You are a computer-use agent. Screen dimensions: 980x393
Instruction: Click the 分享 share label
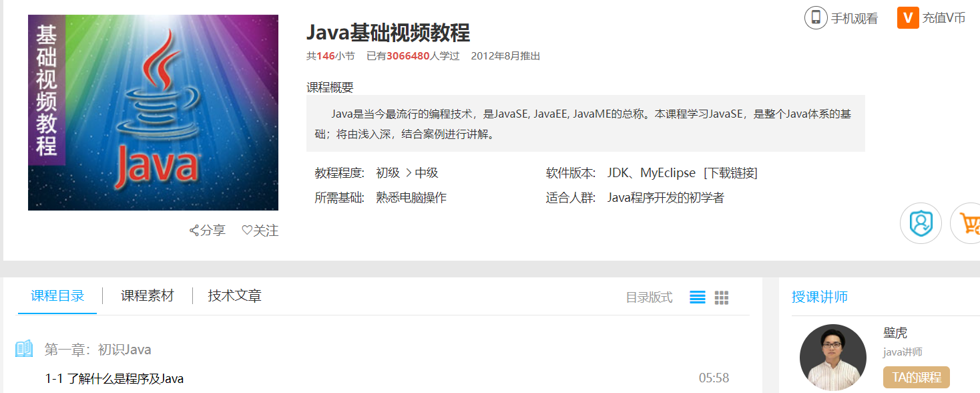tap(213, 231)
